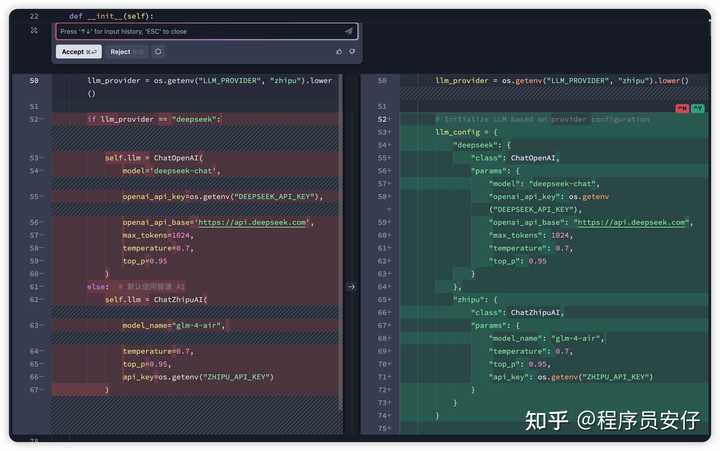Viewport: 720px width, 451px height.
Task: Click removed line 'self.llm = ChatZhipuAI('
Action: (156, 299)
